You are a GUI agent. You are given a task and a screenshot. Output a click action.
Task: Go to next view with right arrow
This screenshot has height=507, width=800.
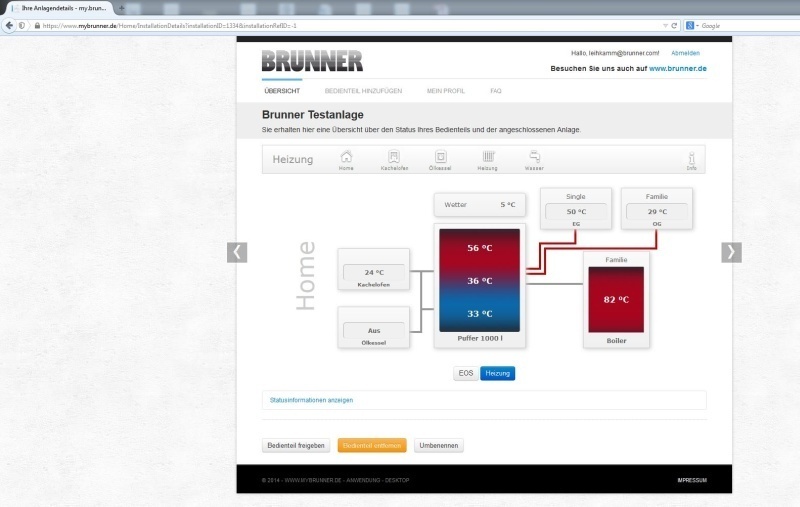(x=731, y=252)
